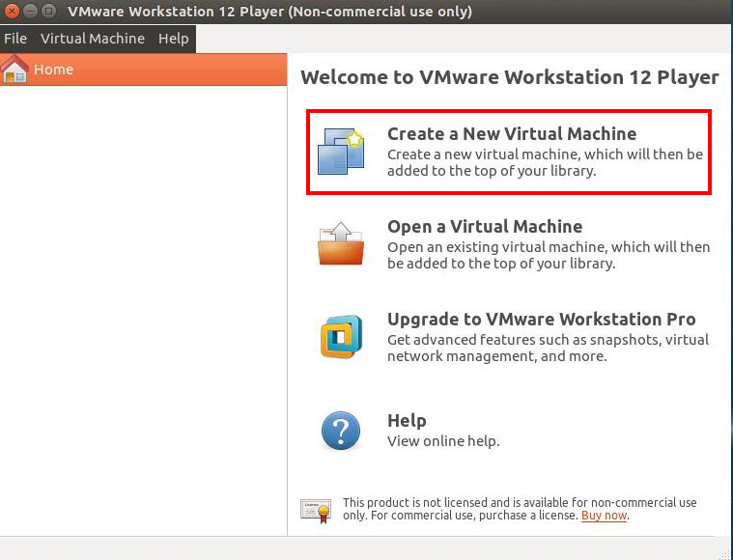The width and height of the screenshot is (733, 560).
Task: Close the VMware Player window
Action: [x=11, y=11]
